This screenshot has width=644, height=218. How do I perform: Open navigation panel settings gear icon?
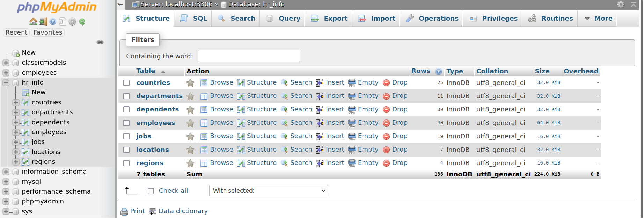[72, 22]
